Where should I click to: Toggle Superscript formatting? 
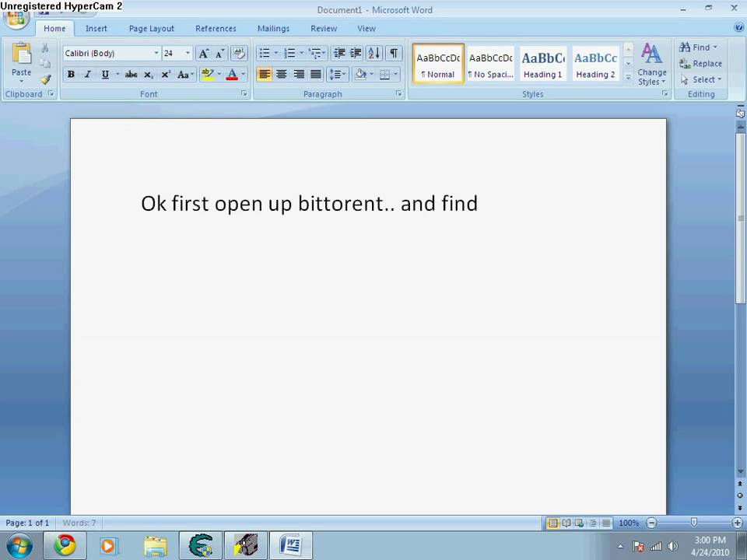165,75
